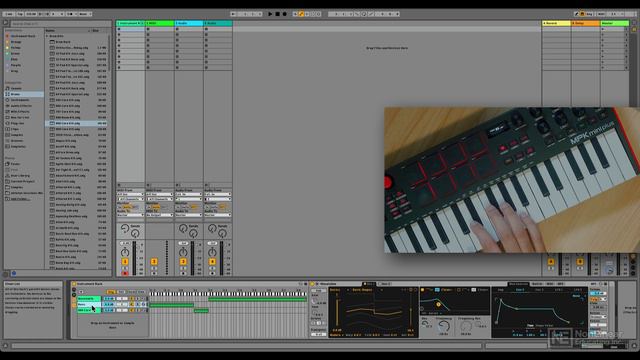The width and height of the screenshot is (640, 360).
Task: Click the Tap tempo button
Action: pyautogui.click(x=20, y=14)
